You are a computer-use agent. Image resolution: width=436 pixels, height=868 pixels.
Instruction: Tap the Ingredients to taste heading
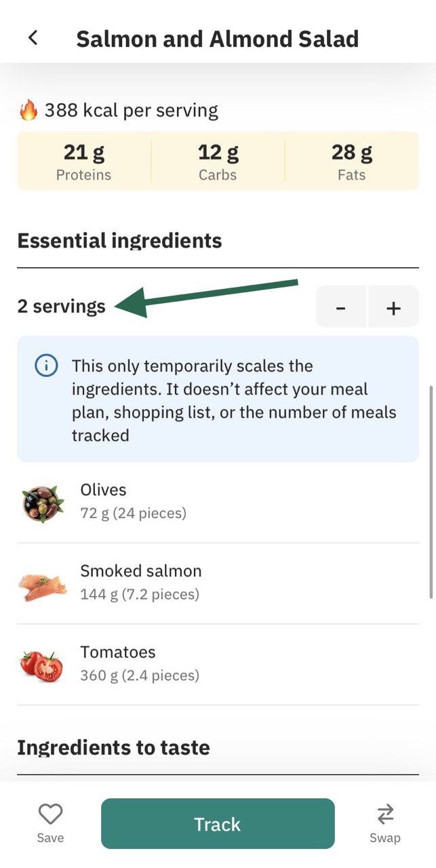point(113,747)
